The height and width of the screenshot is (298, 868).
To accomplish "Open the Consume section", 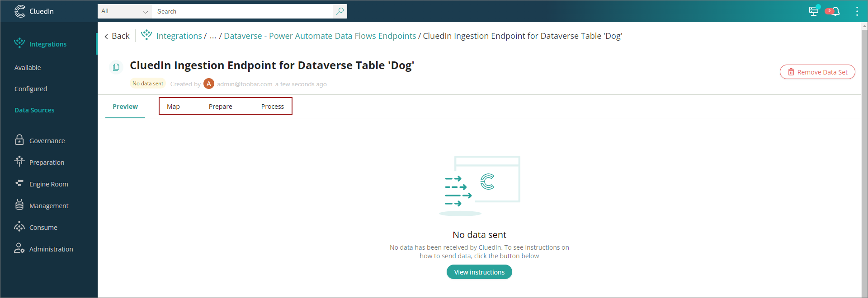I will click(x=43, y=228).
